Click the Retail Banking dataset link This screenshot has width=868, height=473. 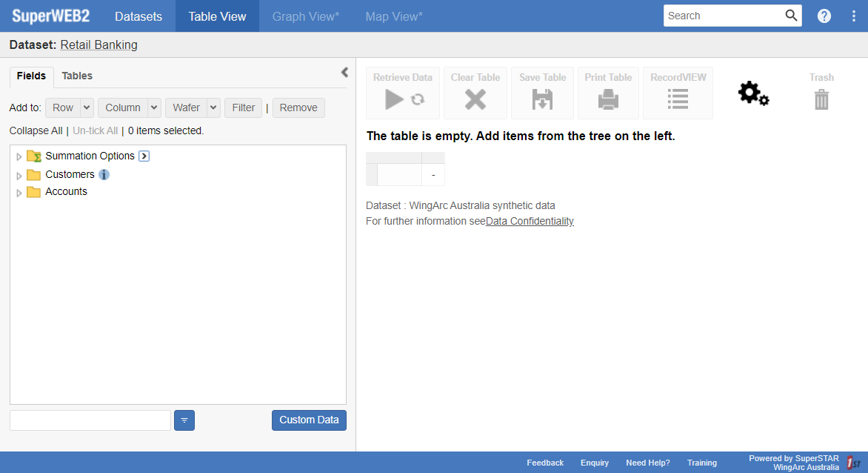99,44
